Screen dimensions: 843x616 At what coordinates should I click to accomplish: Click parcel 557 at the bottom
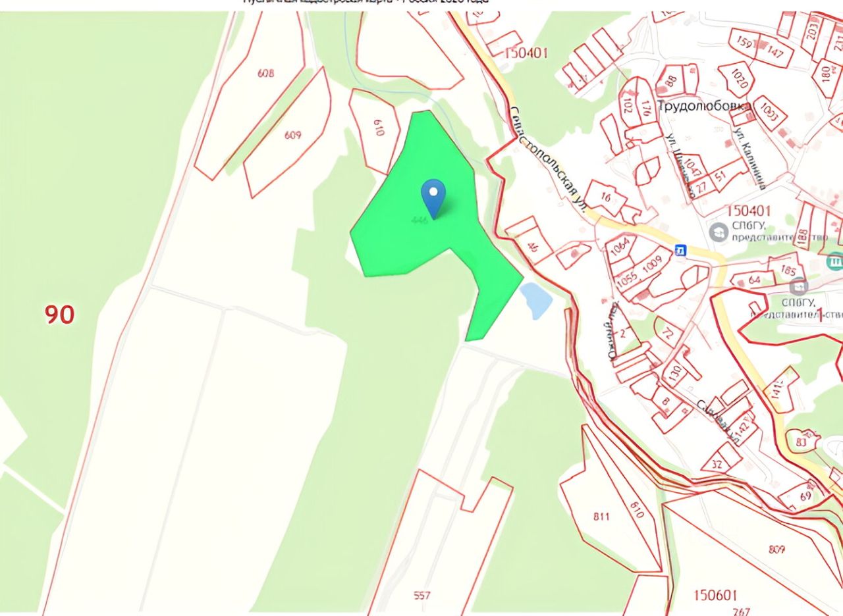point(422,596)
